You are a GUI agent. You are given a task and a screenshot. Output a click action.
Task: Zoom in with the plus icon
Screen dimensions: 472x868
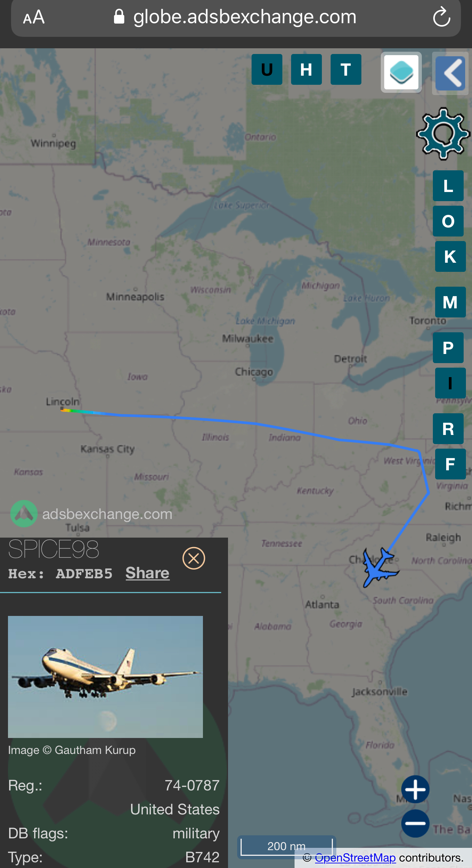pos(415,789)
